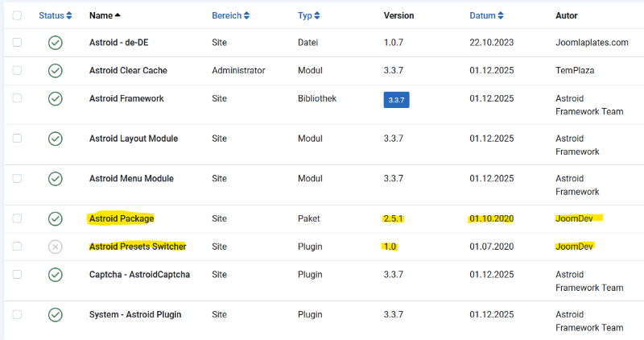Select System - Astroid Plugin row checkbox
This screenshot has width=644, height=340.
coord(17,314)
